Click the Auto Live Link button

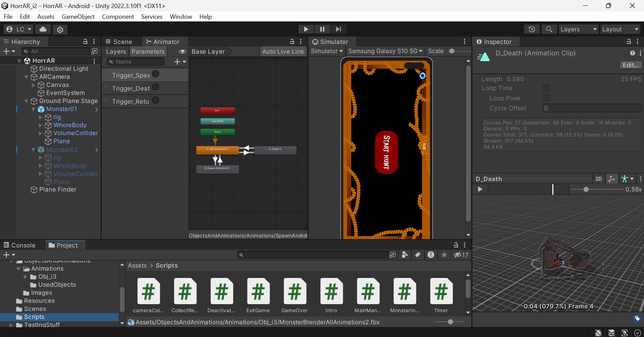coord(283,51)
